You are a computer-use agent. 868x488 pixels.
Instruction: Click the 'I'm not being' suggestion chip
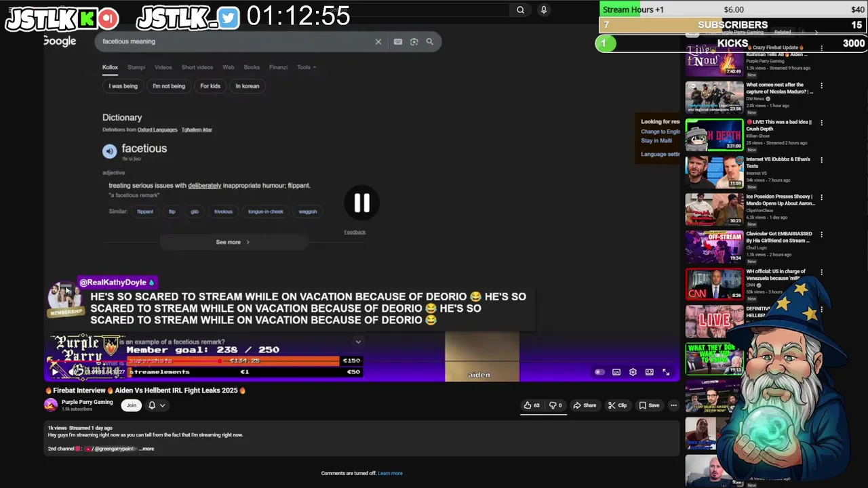169,86
